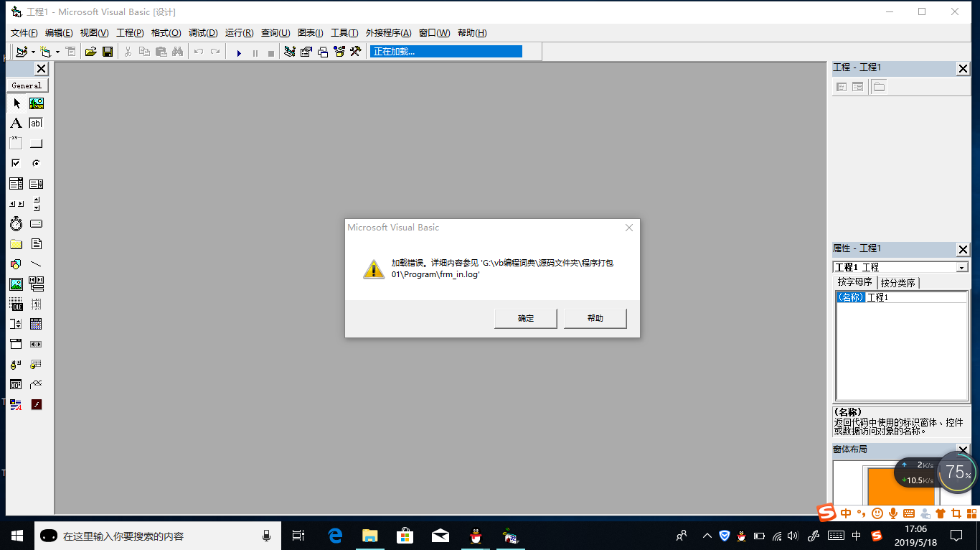Image resolution: width=980 pixels, height=550 pixels.
Task: Click the Start run arrow button
Action: (239, 52)
